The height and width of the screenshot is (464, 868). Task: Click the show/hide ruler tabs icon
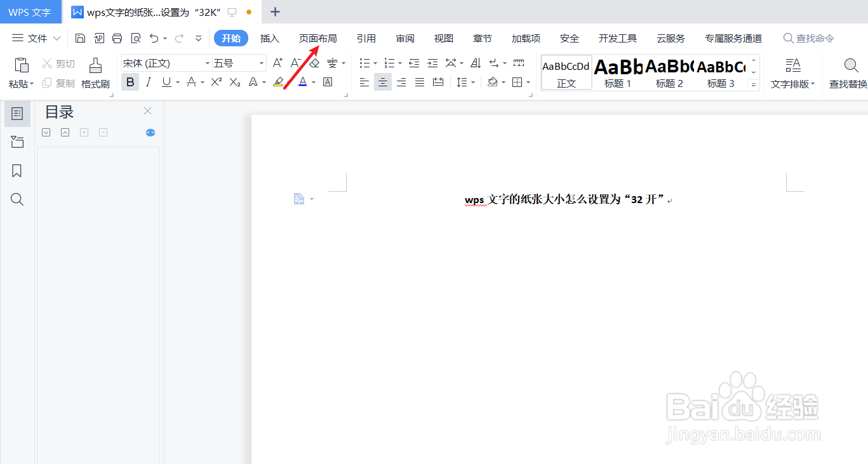pos(519,63)
